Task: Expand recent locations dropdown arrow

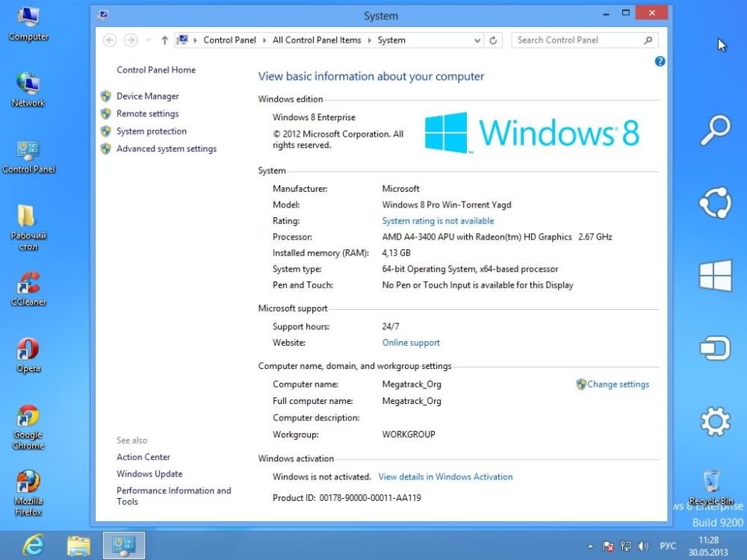Action: click(148, 40)
